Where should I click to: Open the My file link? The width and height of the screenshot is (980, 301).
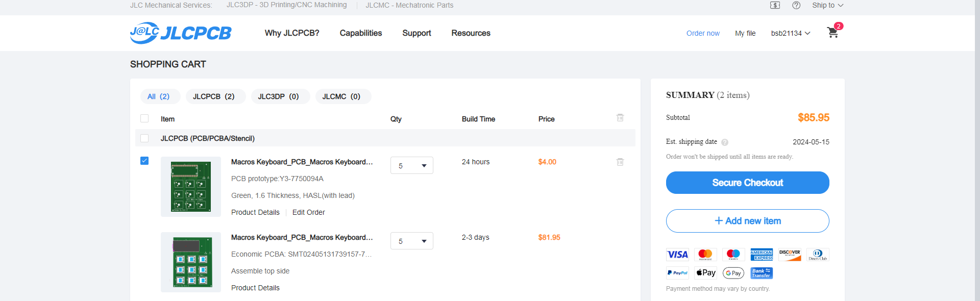click(745, 33)
